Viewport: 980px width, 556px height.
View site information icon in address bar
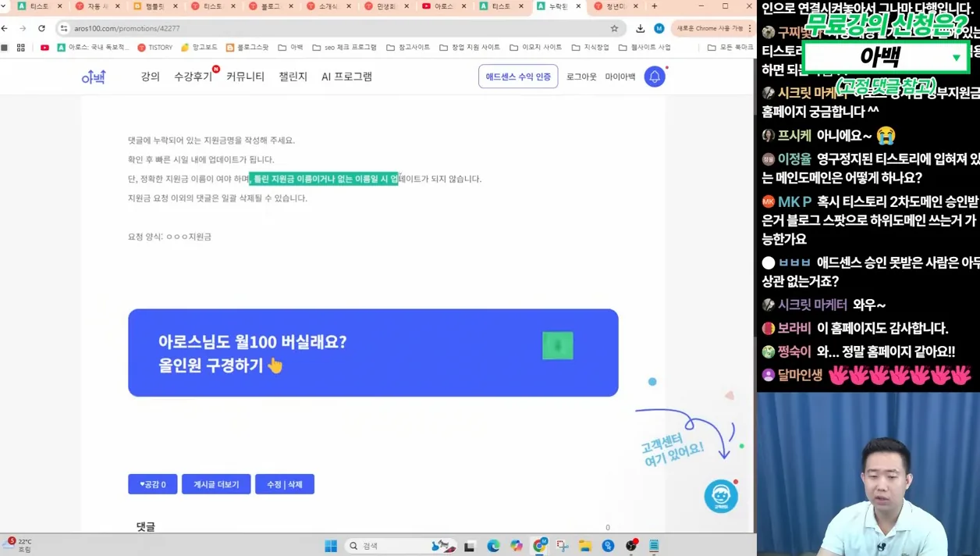point(64,28)
